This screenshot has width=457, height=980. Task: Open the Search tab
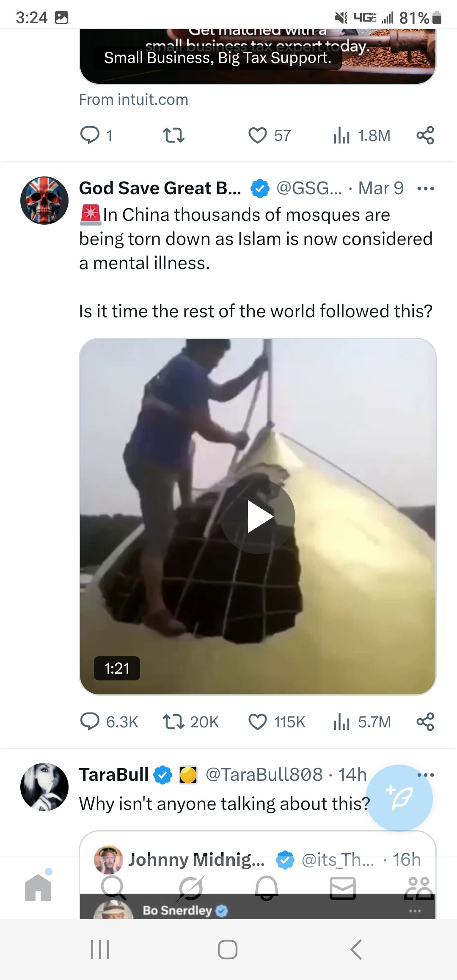(113, 888)
